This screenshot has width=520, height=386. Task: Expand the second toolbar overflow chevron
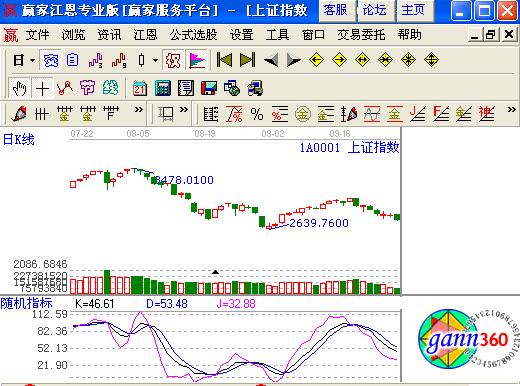tap(184, 109)
